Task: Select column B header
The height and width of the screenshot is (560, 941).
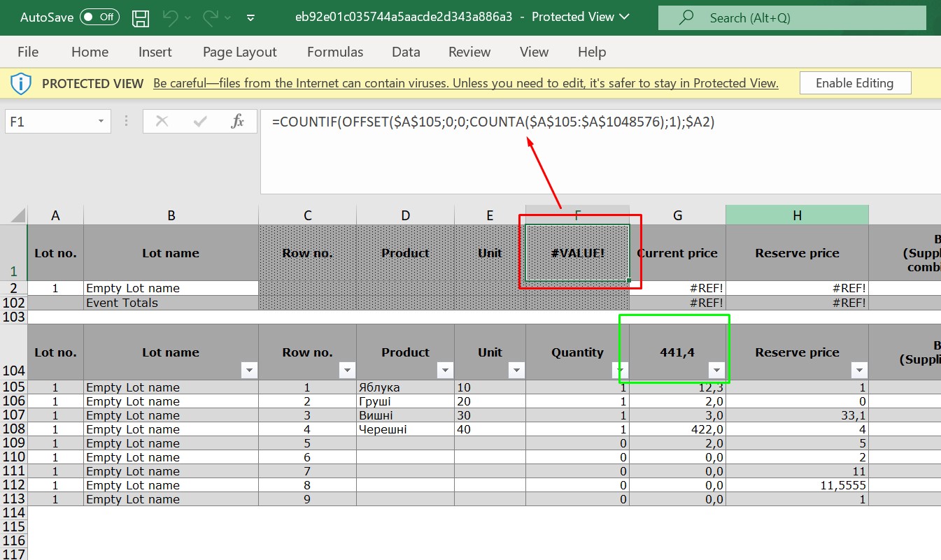Action: coord(171,215)
